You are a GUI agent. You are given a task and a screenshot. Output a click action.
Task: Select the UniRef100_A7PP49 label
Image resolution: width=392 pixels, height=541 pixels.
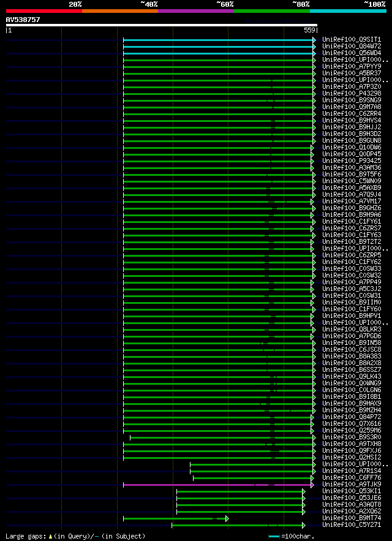click(x=352, y=282)
